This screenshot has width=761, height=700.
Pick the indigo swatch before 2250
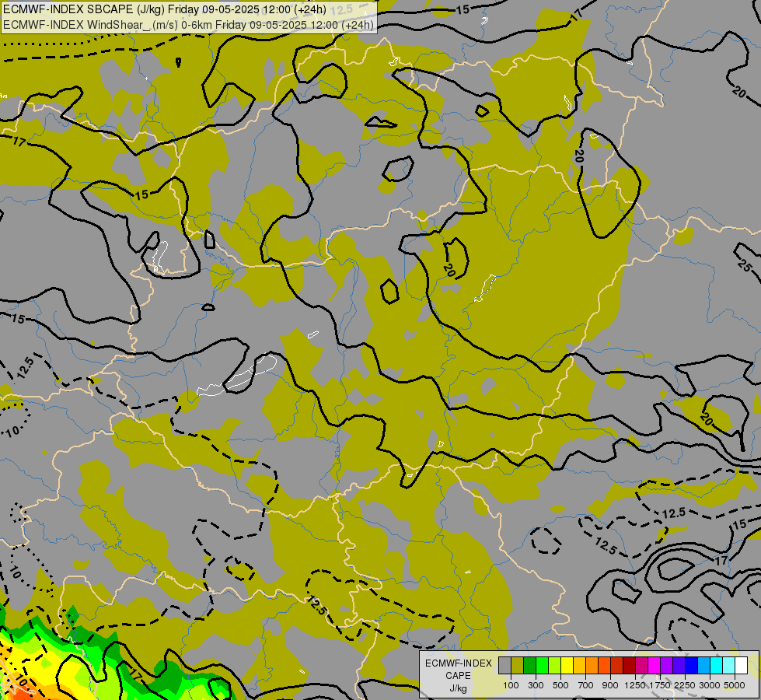tap(679, 666)
